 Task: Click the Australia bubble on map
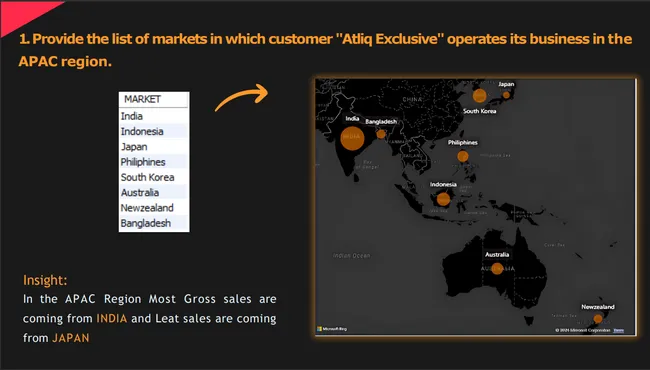click(497, 268)
